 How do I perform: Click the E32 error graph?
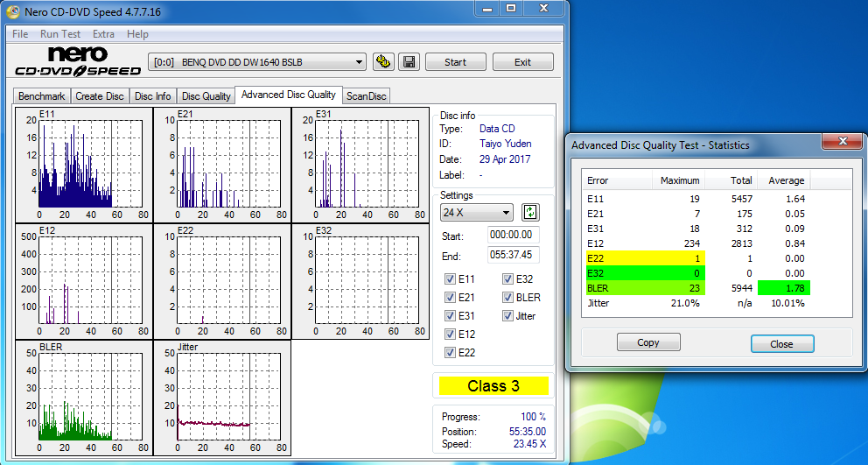pos(360,282)
